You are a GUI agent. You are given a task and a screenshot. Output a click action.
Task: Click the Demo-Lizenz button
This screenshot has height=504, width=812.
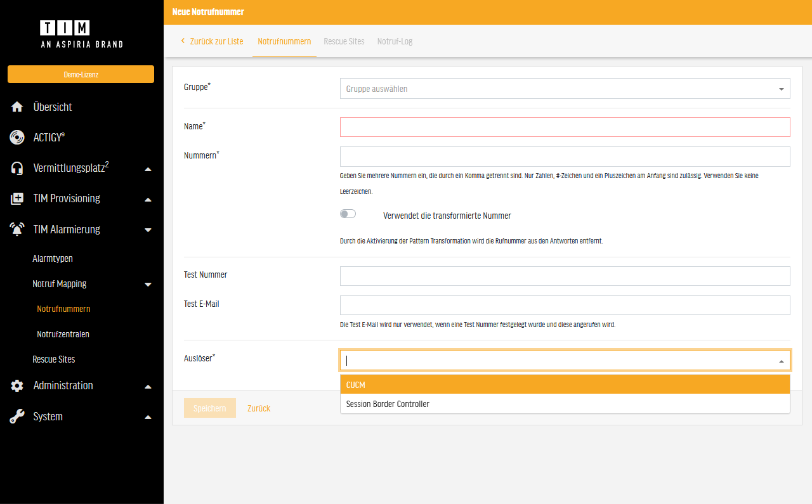[x=81, y=74]
